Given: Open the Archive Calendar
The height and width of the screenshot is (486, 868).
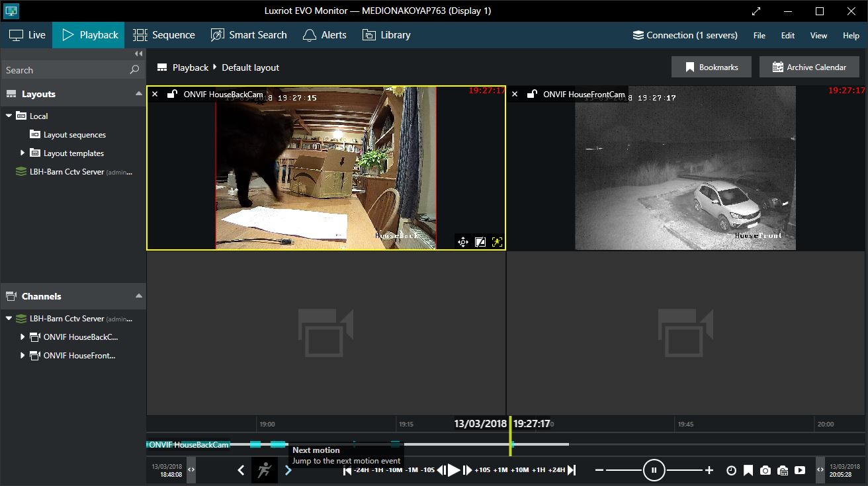Looking at the screenshot, I should coord(809,67).
